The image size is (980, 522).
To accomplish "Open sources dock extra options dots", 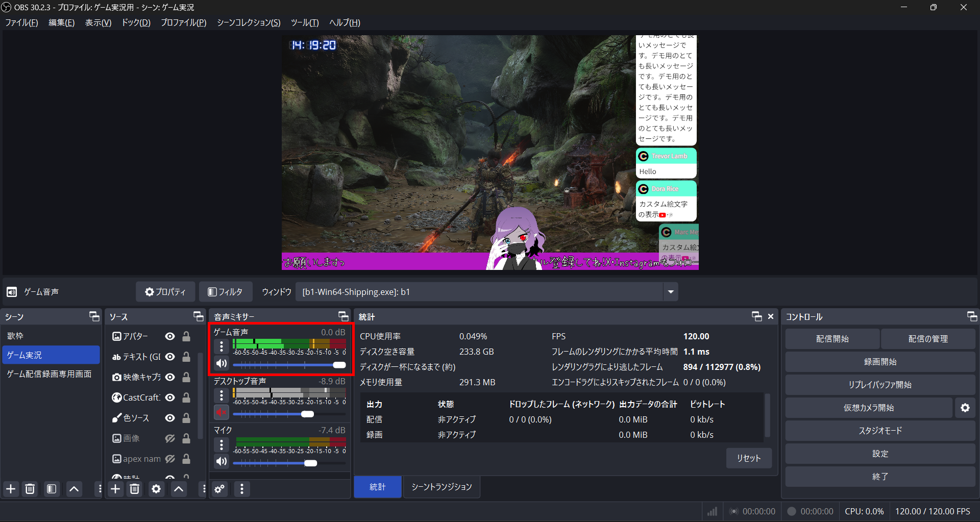I will click(204, 489).
